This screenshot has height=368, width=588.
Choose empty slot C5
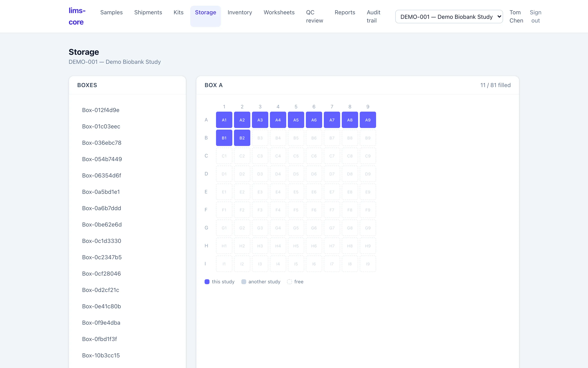(296, 156)
